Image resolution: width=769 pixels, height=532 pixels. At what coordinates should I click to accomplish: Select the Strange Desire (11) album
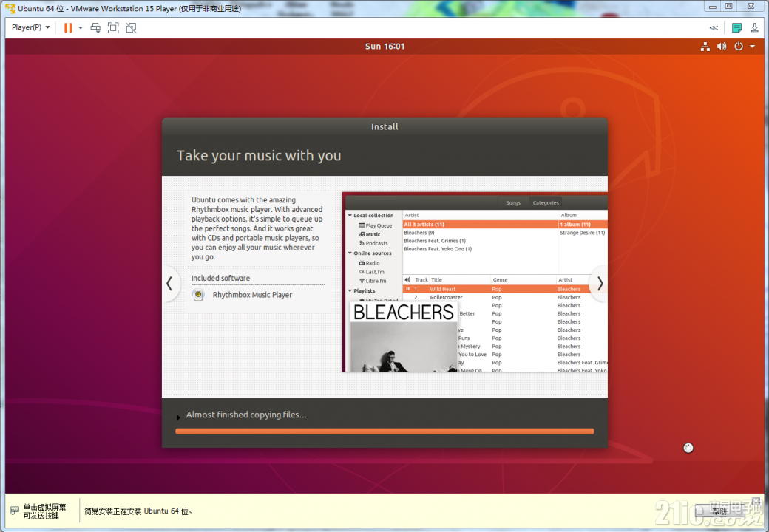point(582,233)
